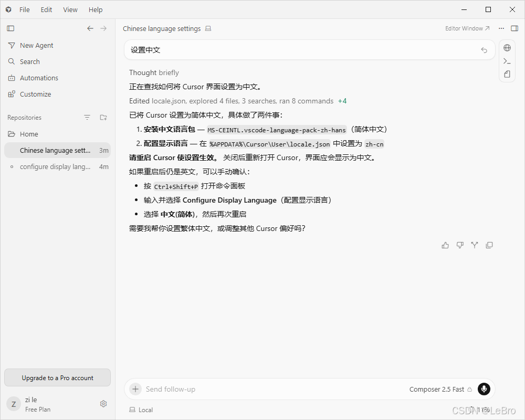Viewport: 525px width, 420px height.
Task: Start voice input with microphone
Action: click(484, 389)
